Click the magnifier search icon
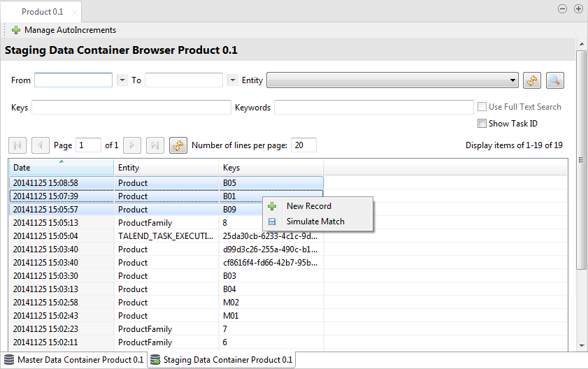Screen dimensions: 588x369 coord(554,80)
